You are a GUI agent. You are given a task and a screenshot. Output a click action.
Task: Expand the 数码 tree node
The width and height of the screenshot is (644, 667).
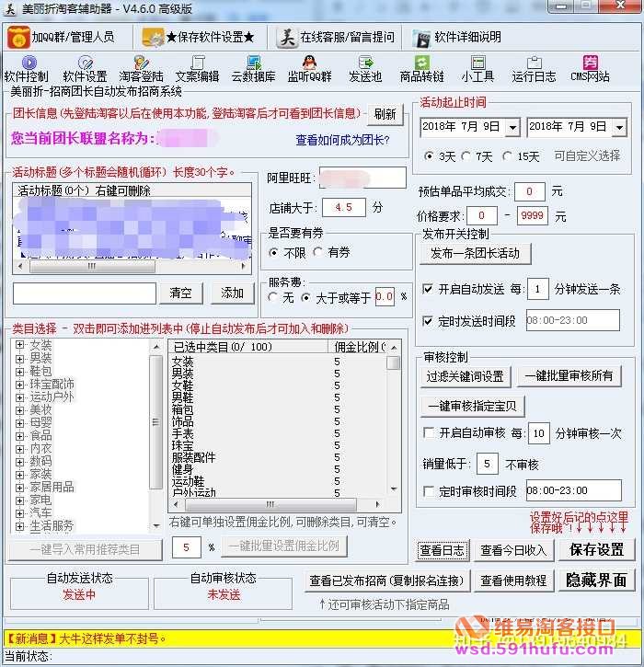click(19, 462)
